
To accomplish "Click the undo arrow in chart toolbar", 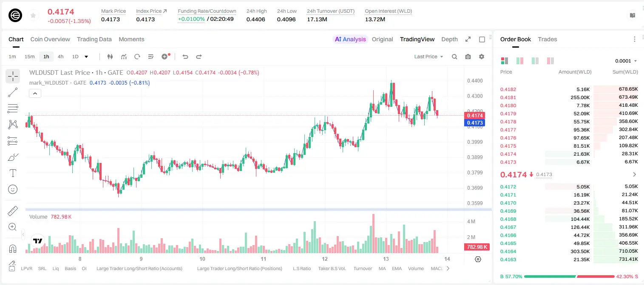I will tap(185, 57).
